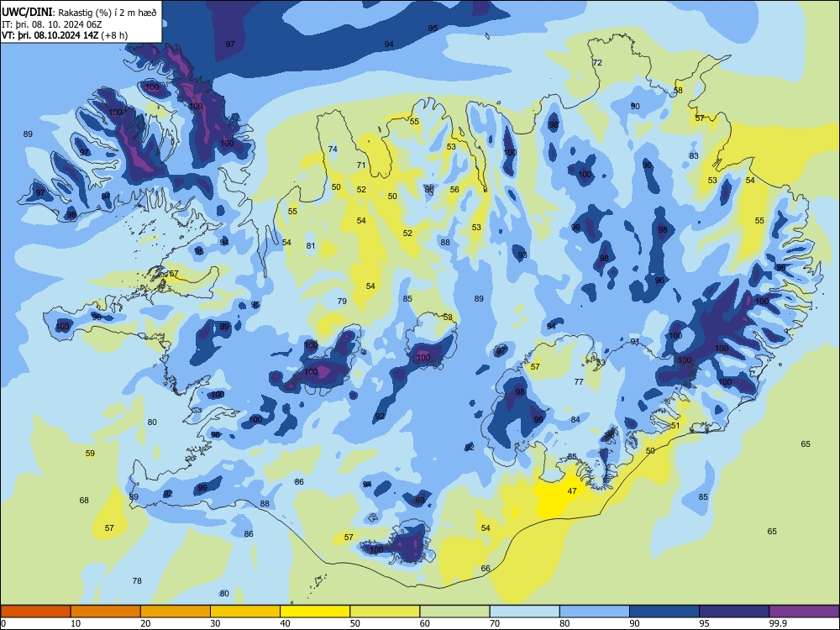Viewport: 840px width, 630px height.
Task: Click the '40' legend scale label
Action: coord(285,623)
